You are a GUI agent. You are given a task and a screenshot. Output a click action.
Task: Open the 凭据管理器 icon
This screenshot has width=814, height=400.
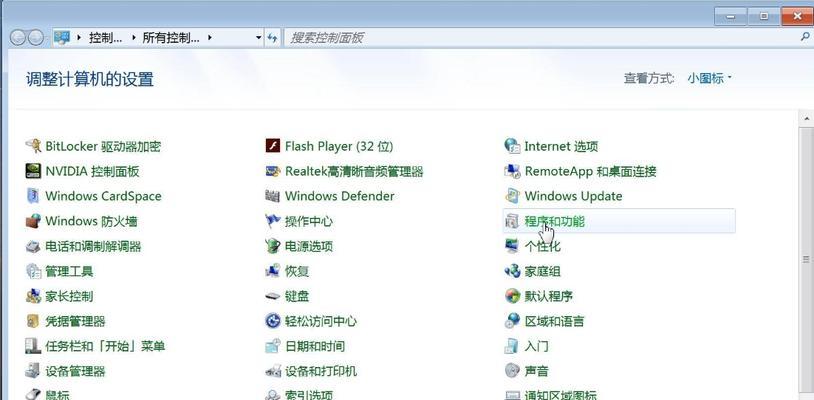(33, 321)
